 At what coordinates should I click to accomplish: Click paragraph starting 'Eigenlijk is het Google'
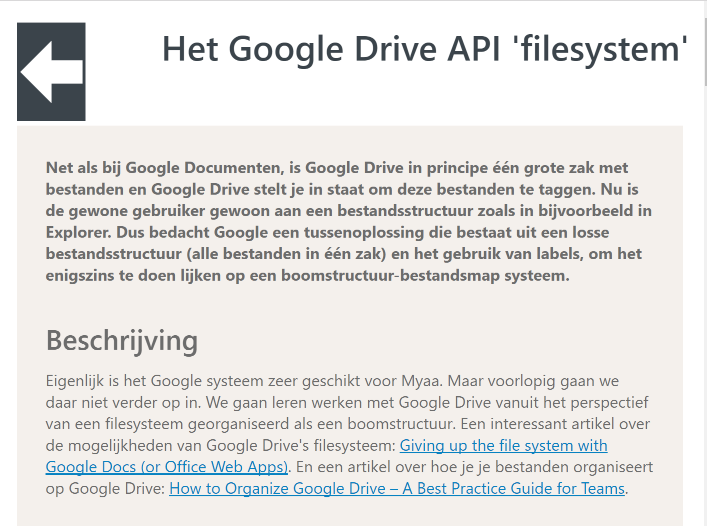pyautogui.click(x=349, y=435)
